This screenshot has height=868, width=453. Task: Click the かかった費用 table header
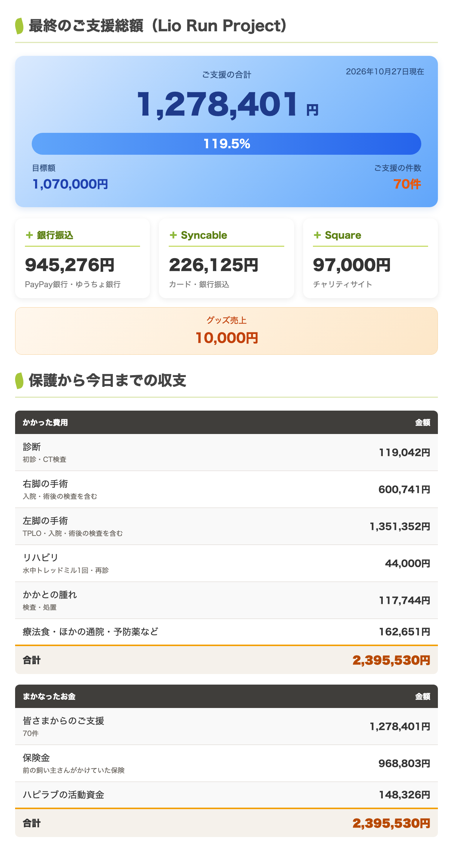[45, 422]
